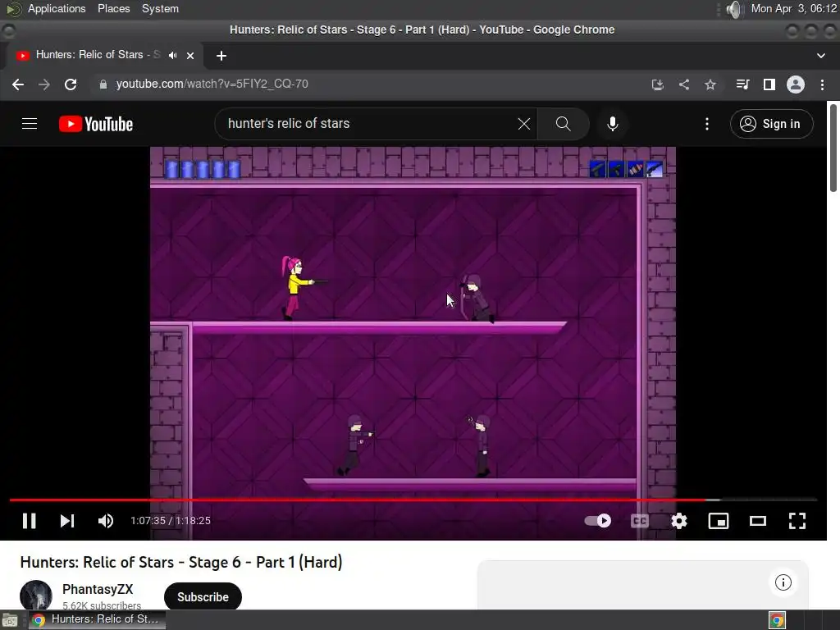The image size is (840, 630).
Task: Open a new tab
Action: click(221, 55)
